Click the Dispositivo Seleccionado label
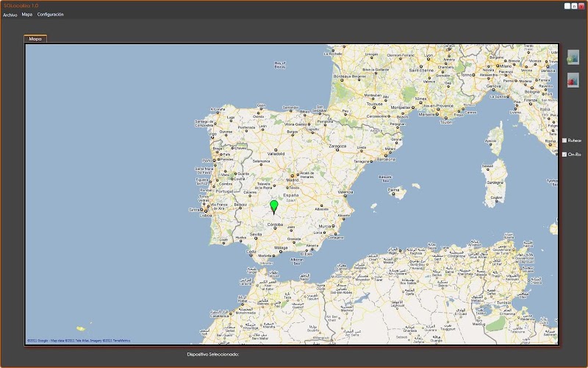This screenshot has height=368, width=588. [212, 354]
